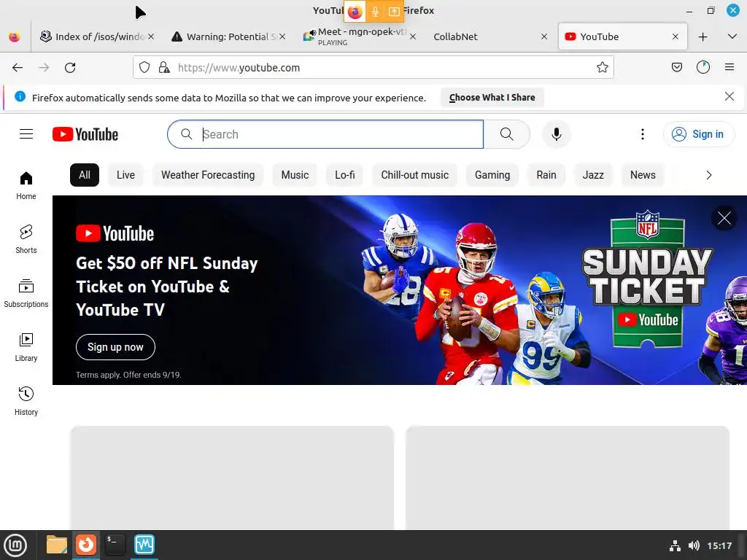Expand the list all tabs dropdown

[x=732, y=36]
